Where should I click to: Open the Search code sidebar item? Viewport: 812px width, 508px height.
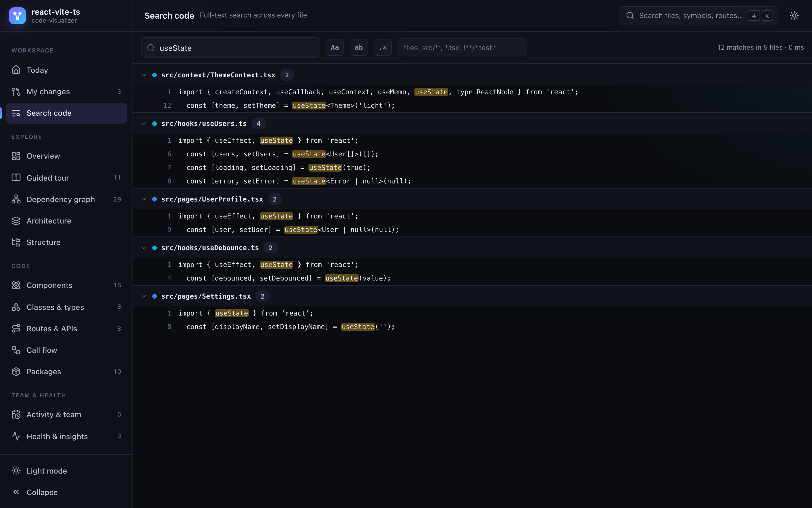[66, 113]
